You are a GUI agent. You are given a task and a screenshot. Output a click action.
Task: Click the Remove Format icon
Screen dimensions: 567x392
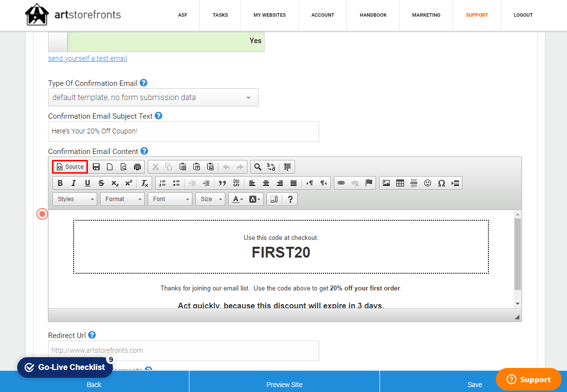pyautogui.click(x=145, y=183)
